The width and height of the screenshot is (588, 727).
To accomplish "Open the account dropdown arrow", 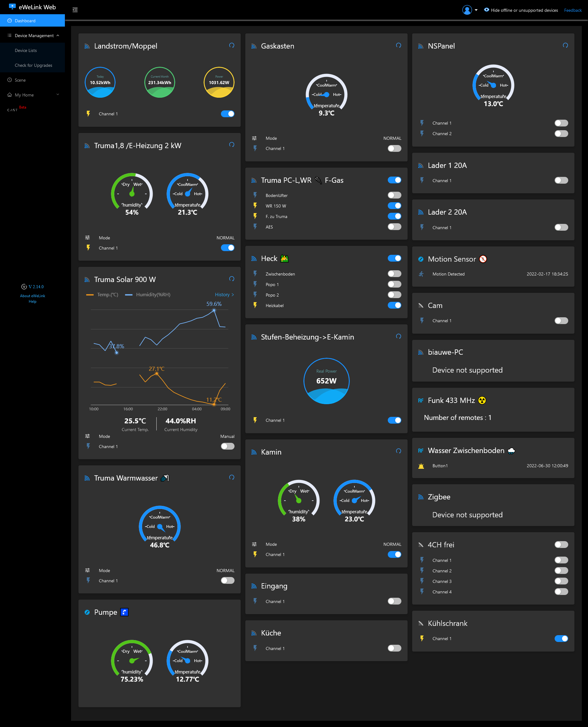I will coord(476,10).
